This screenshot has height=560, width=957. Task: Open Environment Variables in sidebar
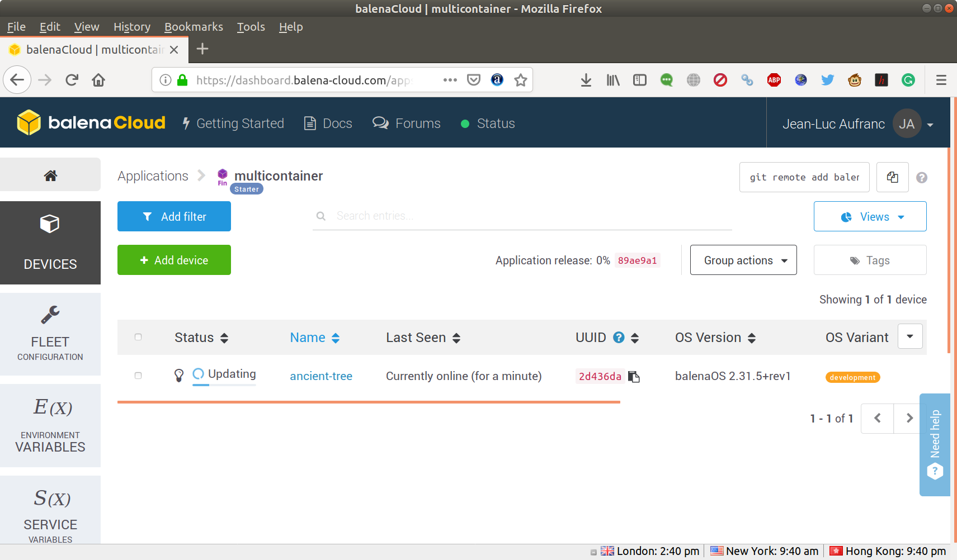50,425
